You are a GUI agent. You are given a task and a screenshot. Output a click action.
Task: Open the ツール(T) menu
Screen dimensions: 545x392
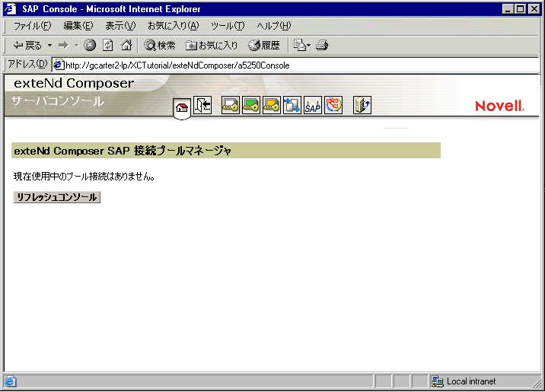click(228, 26)
